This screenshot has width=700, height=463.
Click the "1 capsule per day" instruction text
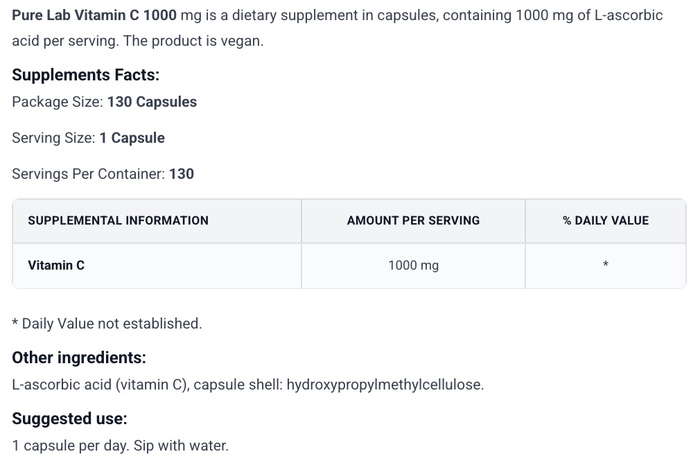67,445
